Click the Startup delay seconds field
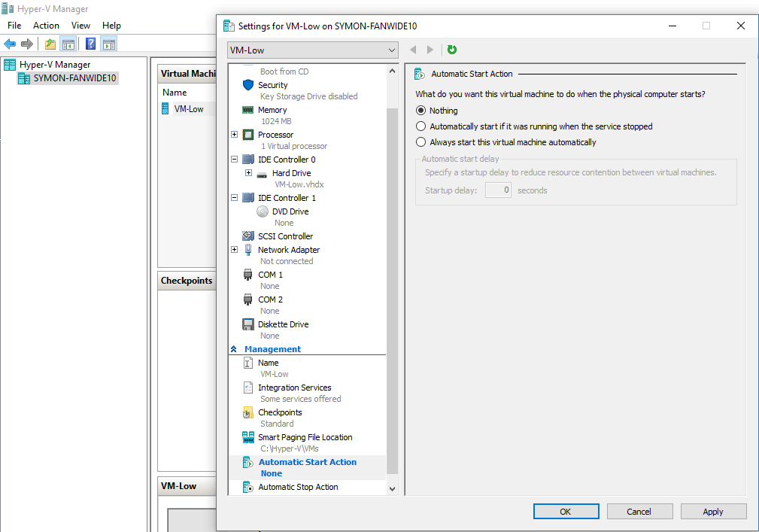Screen dimensions: 759x532 pyautogui.click(x=498, y=190)
